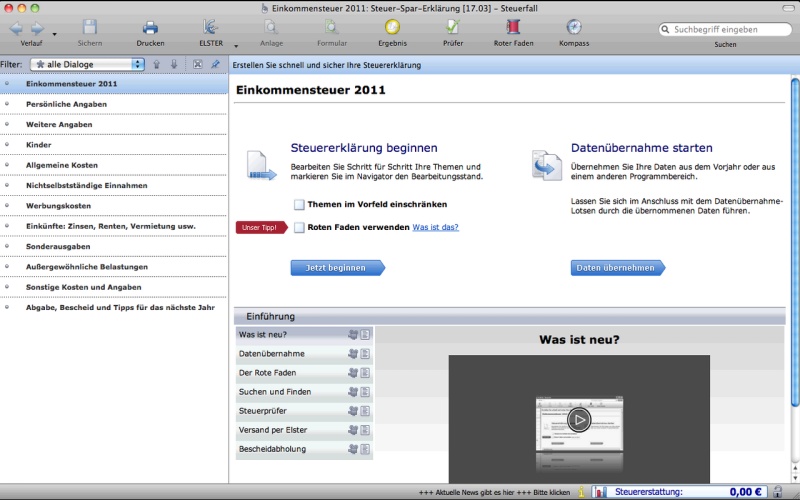The height and width of the screenshot is (500, 800).
Task: Click video camera icon for Was ist neu?
Action: 353,335
